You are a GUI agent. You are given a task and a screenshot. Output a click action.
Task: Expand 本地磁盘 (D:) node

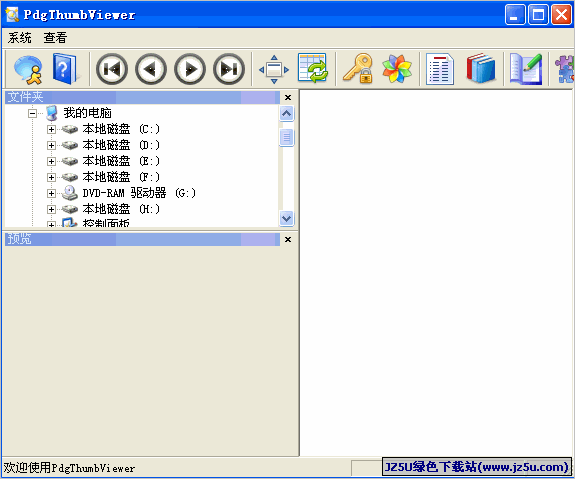[x=51, y=146]
